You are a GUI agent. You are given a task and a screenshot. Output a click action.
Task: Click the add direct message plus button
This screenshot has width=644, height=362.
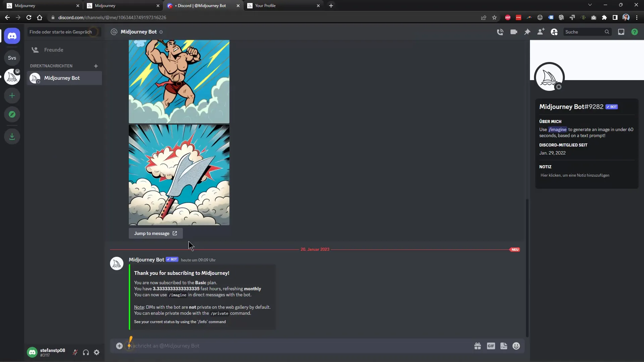pos(96,65)
